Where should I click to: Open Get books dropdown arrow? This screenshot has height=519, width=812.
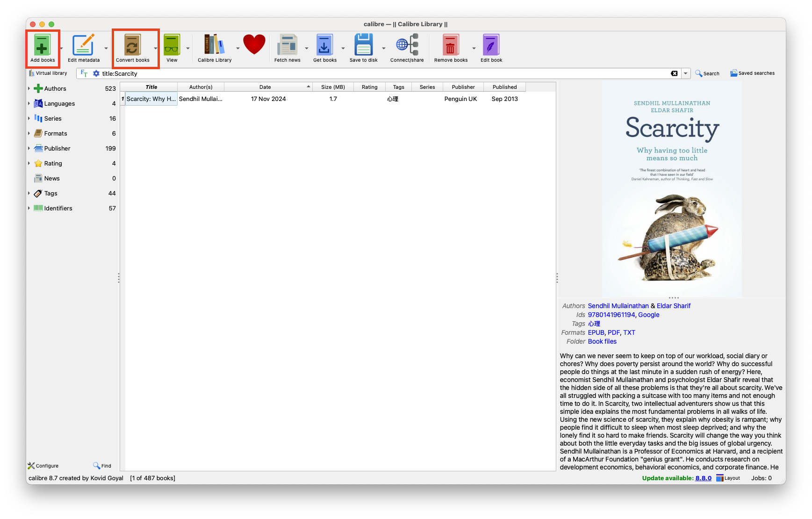(x=343, y=48)
